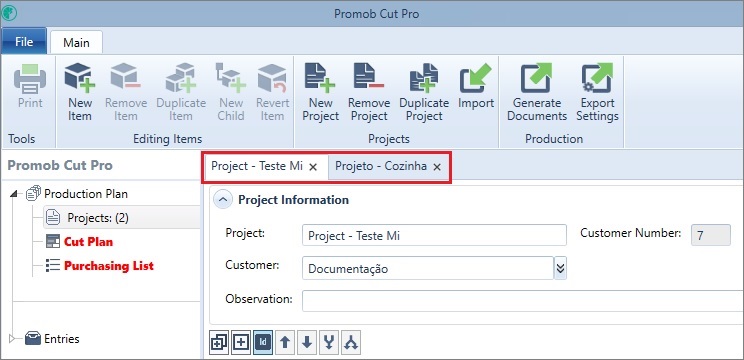
Task: Click Generate Documents icon
Action: tap(537, 92)
